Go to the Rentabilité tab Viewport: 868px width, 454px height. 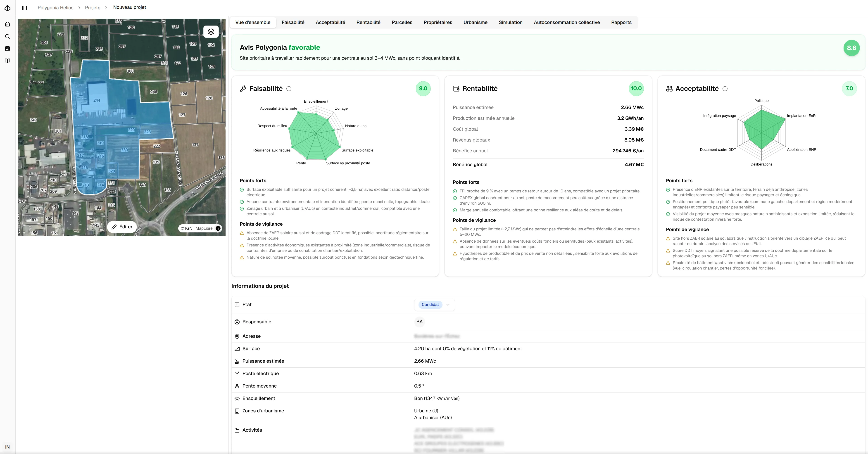(368, 23)
